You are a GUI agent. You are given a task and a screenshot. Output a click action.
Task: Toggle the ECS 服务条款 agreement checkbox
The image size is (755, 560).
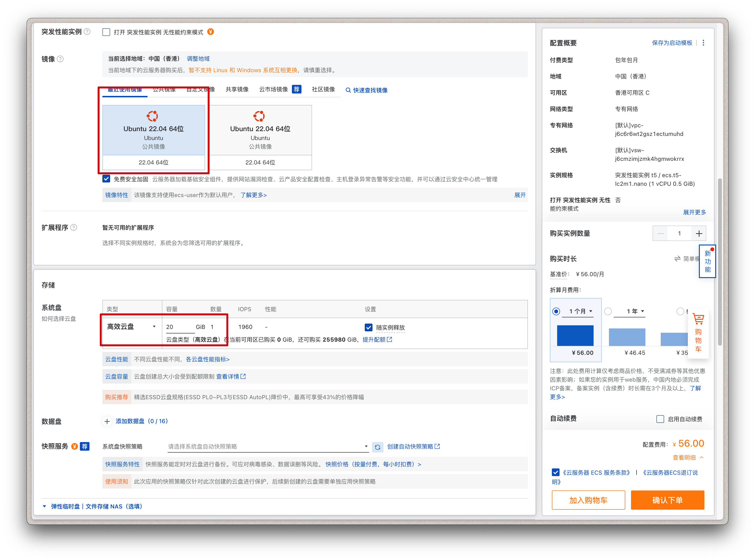click(555, 472)
